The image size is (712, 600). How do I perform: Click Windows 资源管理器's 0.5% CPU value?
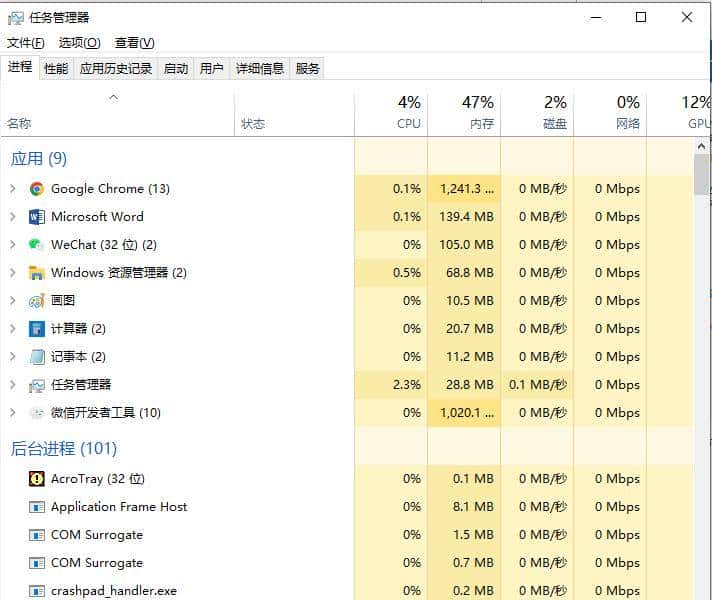coord(407,273)
